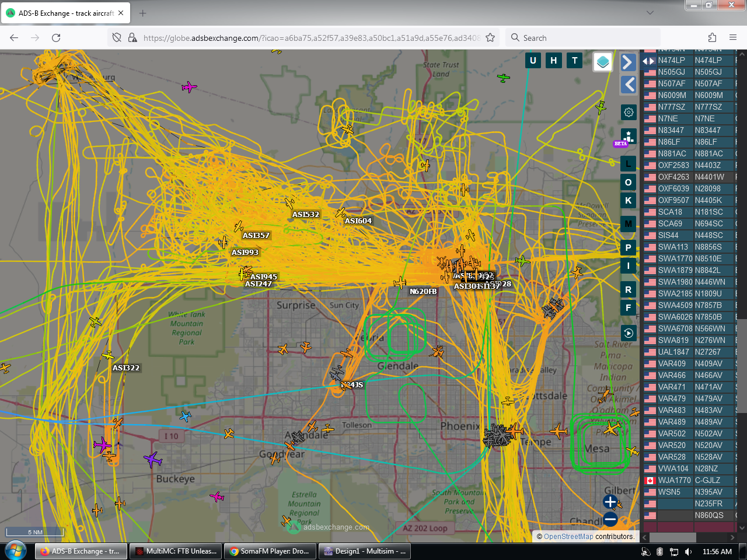Bookmark this page with the star

click(x=490, y=37)
